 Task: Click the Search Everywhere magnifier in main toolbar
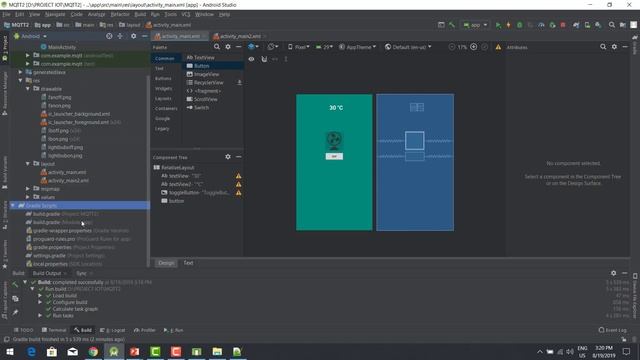pos(611,25)
